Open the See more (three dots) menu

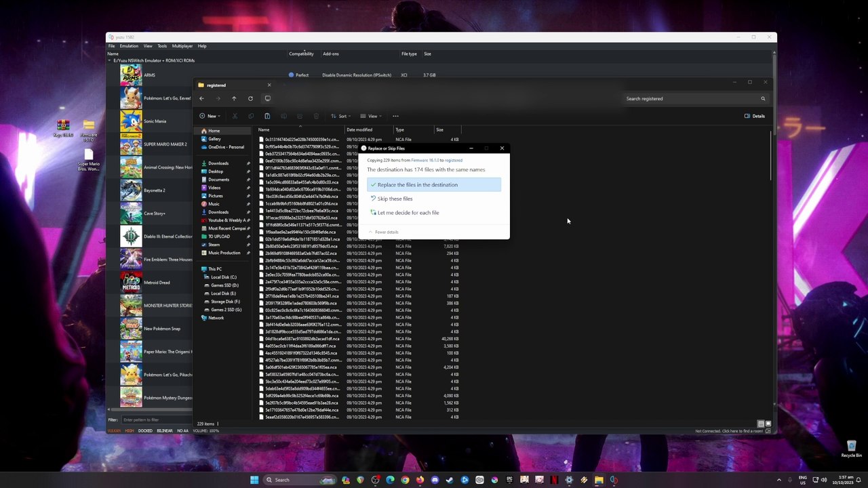click(395, 116)
